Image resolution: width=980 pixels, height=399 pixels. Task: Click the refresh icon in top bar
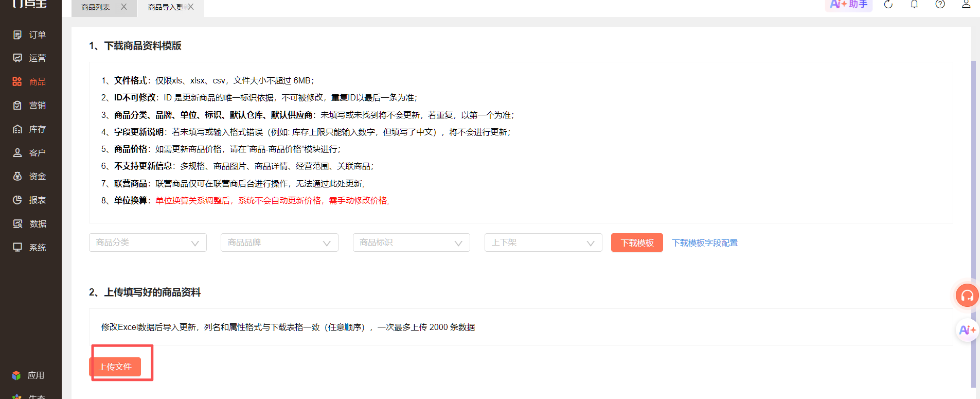pyautogui.click(x=888, y=5)
